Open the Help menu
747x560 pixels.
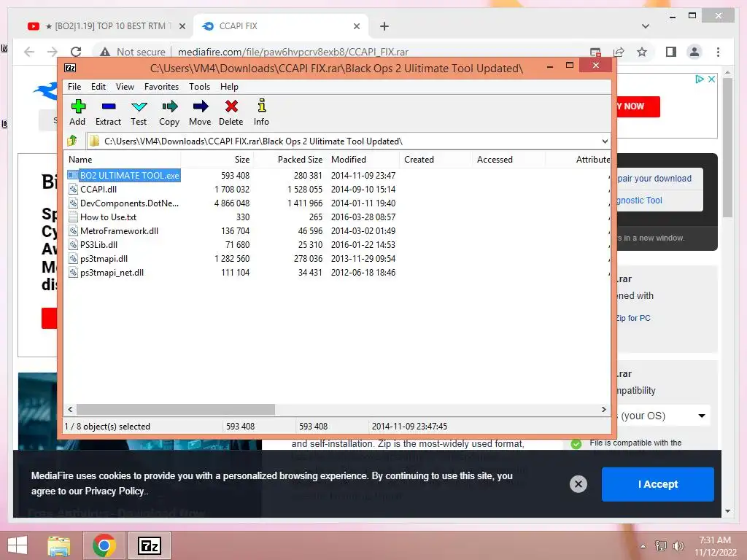tap(229, 87)
